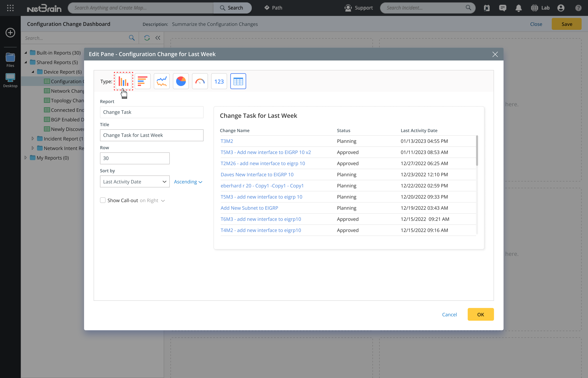This screenshot has width=588, height=378.
Task: Click the OK button
Action: point(480,314)
